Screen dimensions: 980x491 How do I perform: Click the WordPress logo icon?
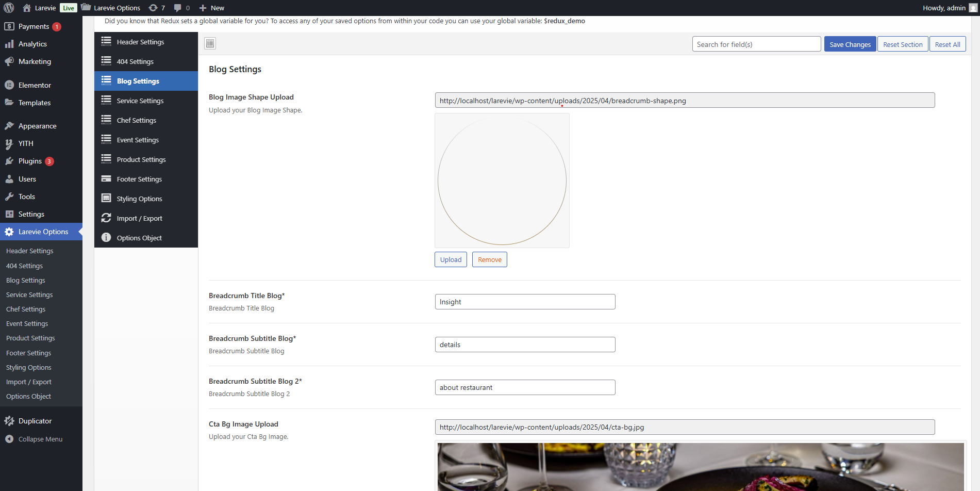pyautogui.click(x=9, y=8)
